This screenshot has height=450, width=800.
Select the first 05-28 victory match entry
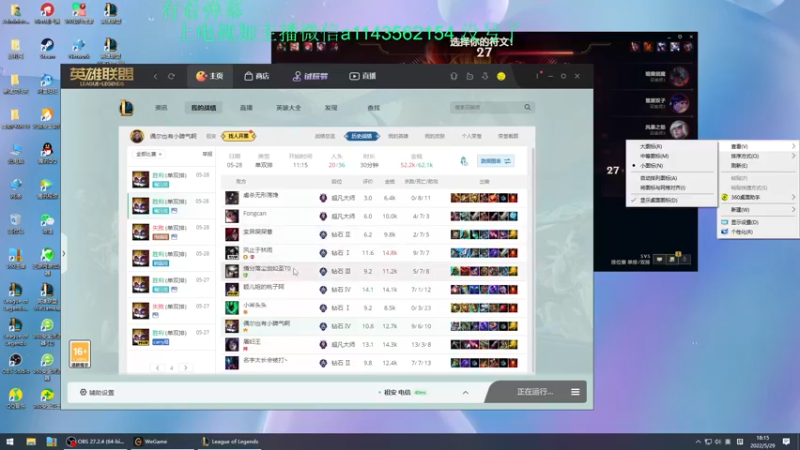point(171,180)
